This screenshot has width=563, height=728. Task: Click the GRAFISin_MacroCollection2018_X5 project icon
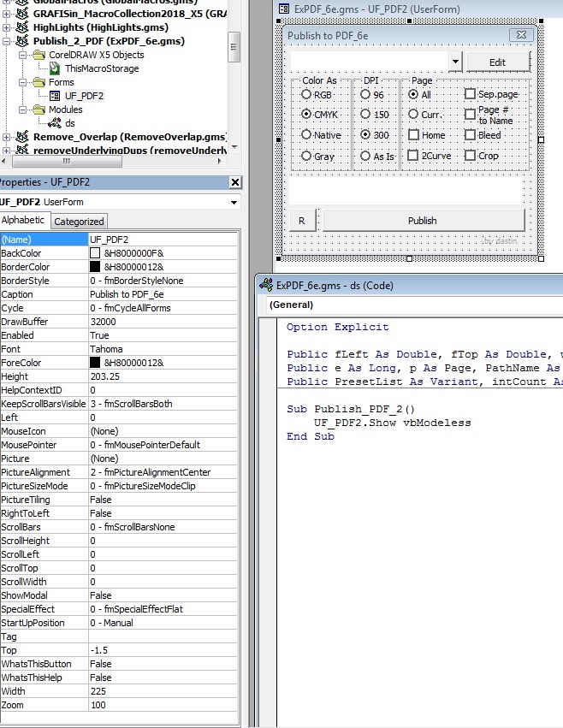click(x=22, y=14)
